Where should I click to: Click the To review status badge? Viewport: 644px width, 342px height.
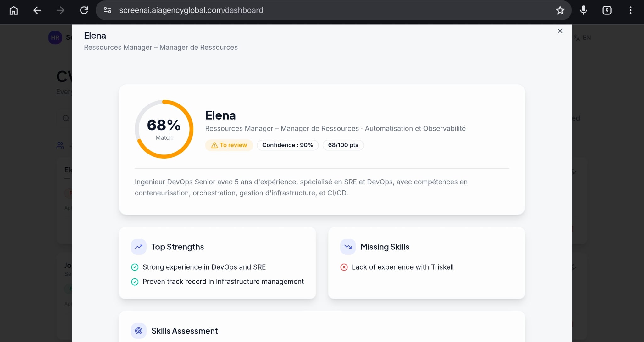tap(229, 145)
